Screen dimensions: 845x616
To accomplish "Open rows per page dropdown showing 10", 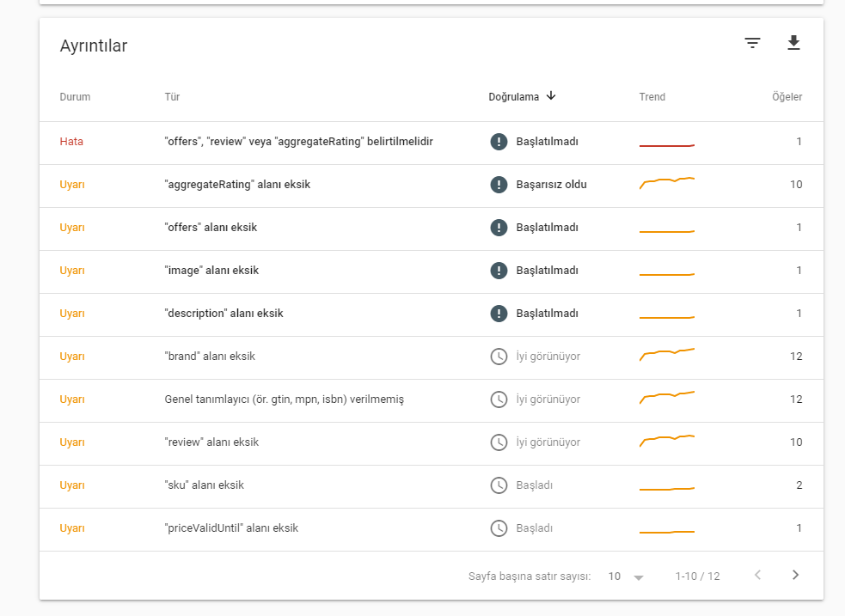I will coord(626,576).
